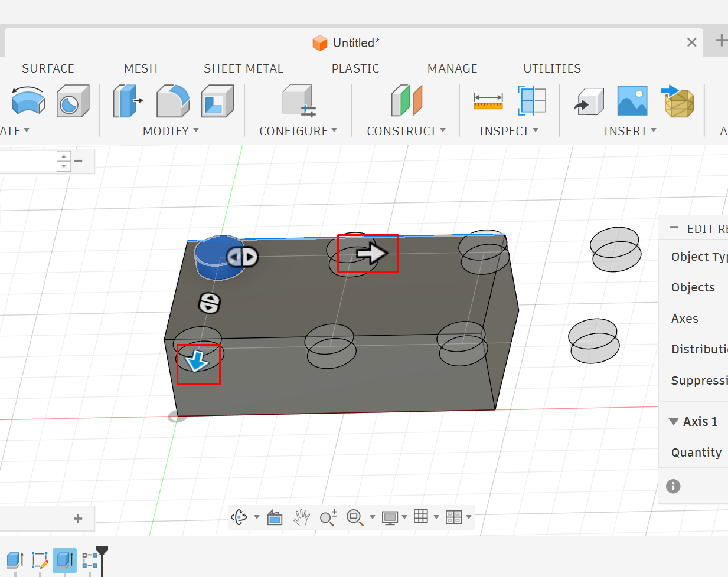Open the Grid and Snaps dropdown arrow
This screenshot has height=577, width=728.
pyautogui.click(x=436, y=517)
